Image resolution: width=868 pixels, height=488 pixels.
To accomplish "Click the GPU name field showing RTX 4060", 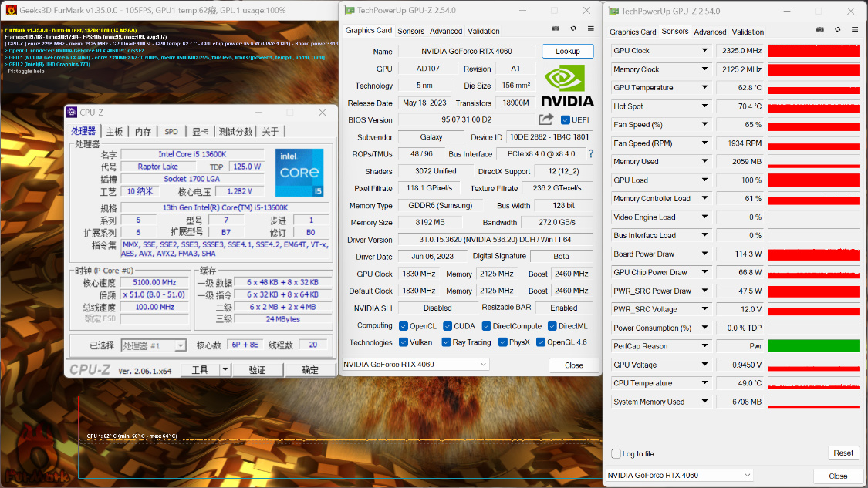I will [467, 51].
